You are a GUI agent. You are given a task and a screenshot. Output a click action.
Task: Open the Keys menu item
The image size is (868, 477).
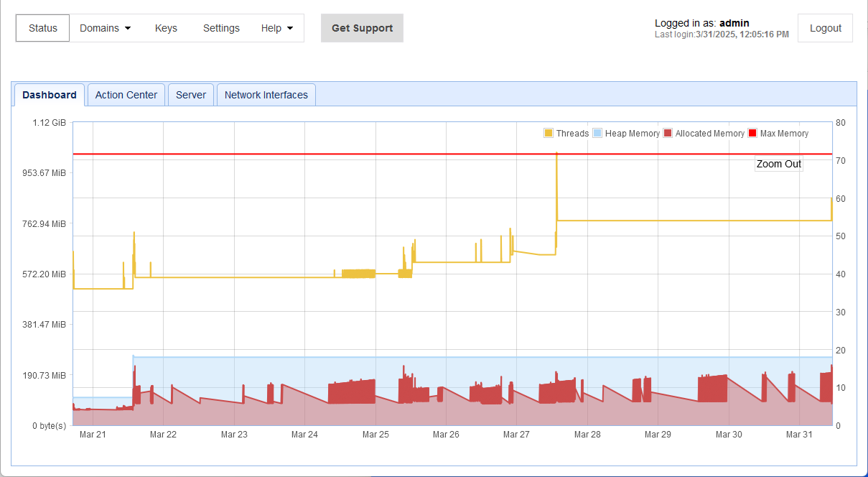[x=166, y=28]
